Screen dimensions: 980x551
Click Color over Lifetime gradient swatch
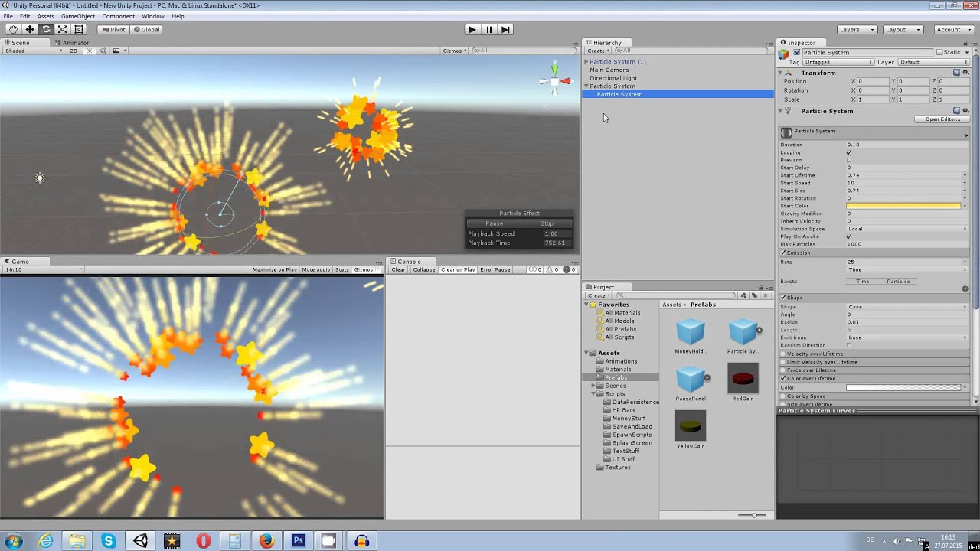click(x=903, y=388)
